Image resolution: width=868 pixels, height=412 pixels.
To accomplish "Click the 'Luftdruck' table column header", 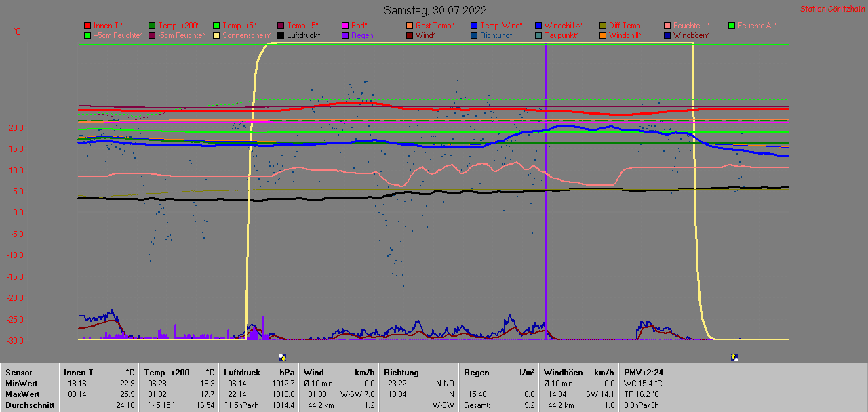I will [x=242, y=373].
